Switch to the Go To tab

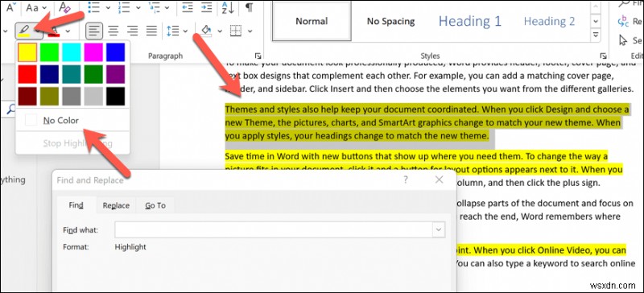point(155,205)
